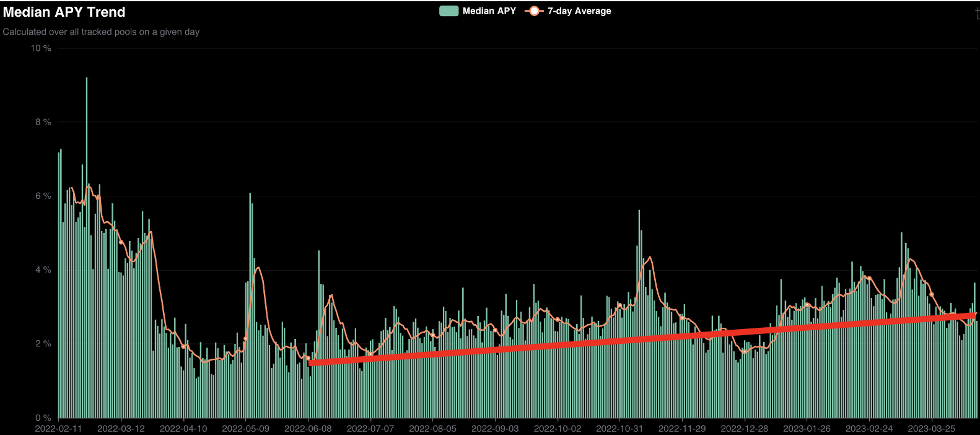Click the 2023-03-25 x-axis date label

(931, 428)
